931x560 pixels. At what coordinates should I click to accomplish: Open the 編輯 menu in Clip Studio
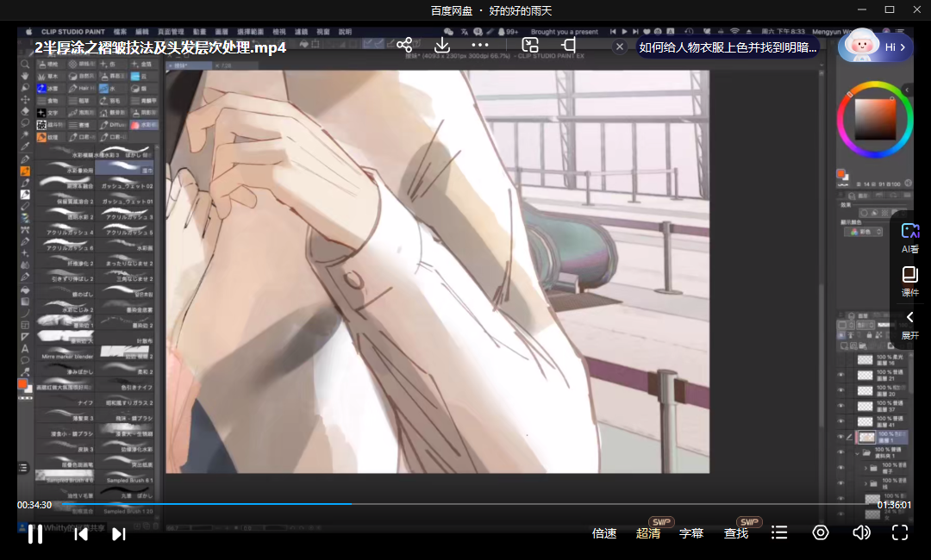(142, 31)
